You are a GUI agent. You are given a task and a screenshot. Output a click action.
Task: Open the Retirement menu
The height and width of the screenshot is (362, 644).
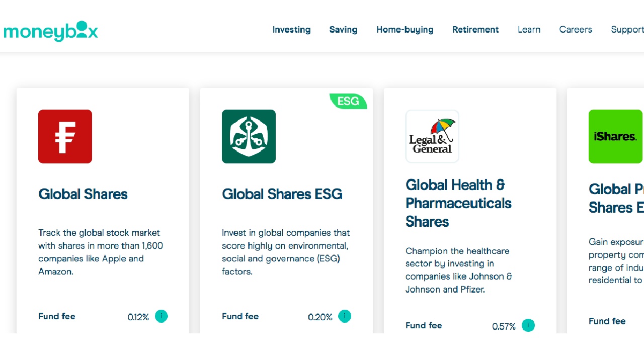(x=475, y=30)
